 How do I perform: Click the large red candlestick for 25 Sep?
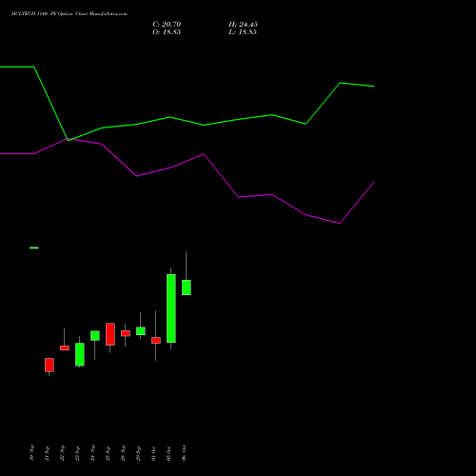(110, 334)
